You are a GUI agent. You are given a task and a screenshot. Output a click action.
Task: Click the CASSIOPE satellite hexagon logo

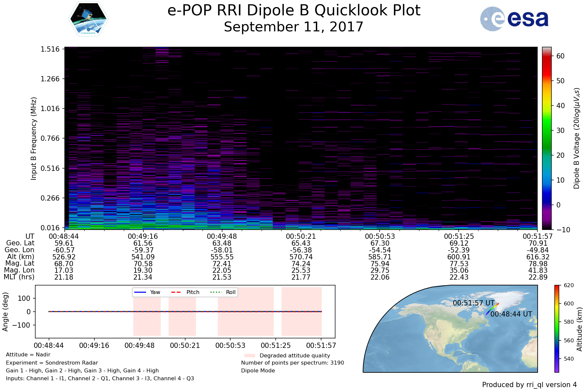(x=89, y=19)
